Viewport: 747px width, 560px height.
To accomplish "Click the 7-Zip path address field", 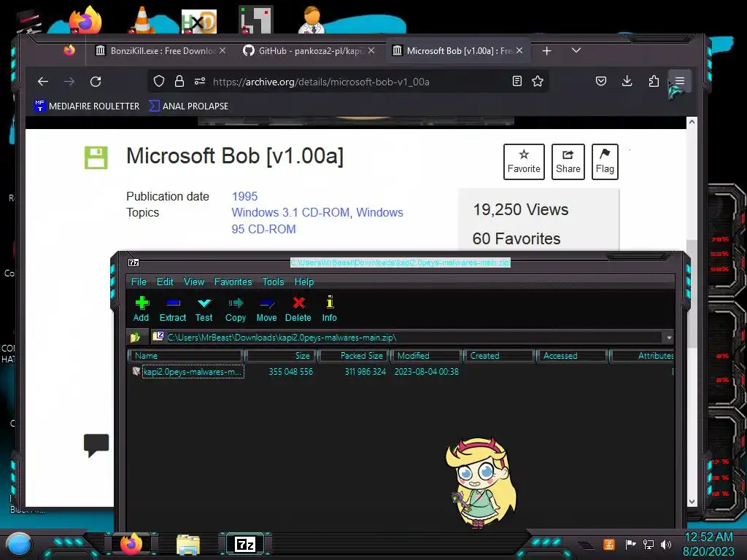I will [x=407, y=338].
